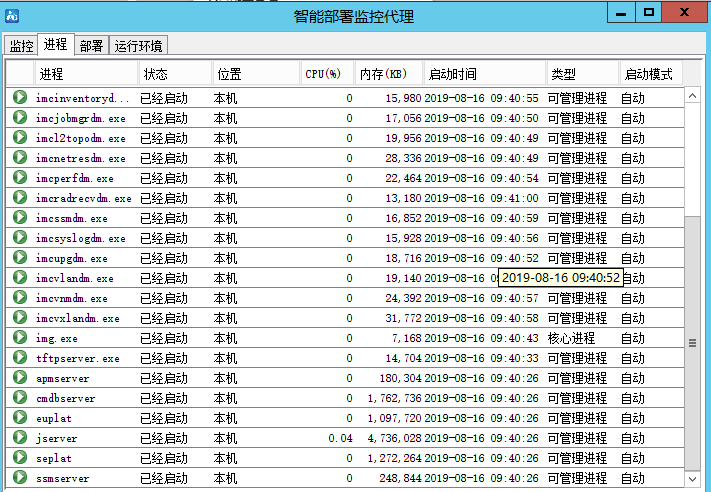
Task: Click memory value 4,736,028 for jserver
Action: [x=394, y=438]
